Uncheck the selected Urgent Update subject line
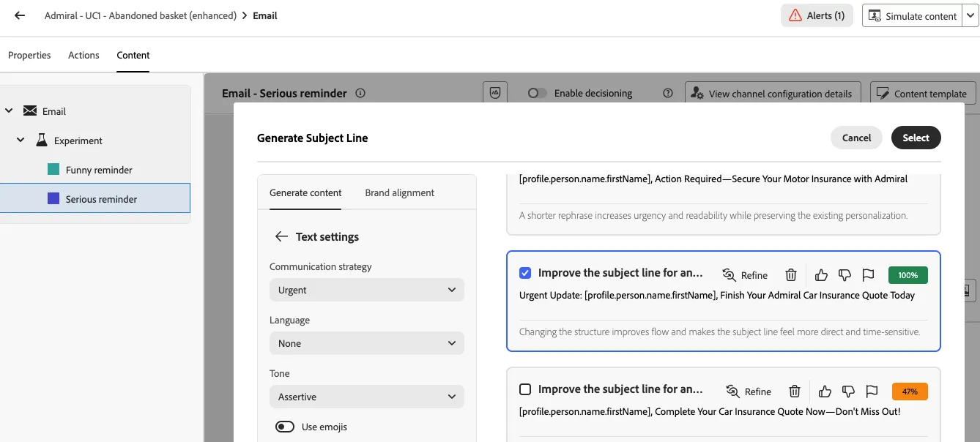 click(x=525, y=273)
